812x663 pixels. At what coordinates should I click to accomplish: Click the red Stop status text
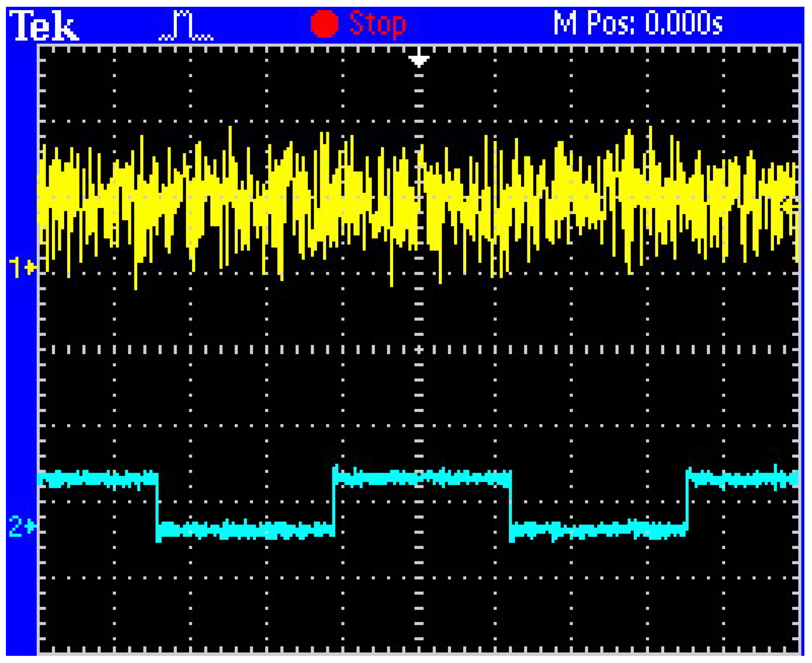point(377,24)
